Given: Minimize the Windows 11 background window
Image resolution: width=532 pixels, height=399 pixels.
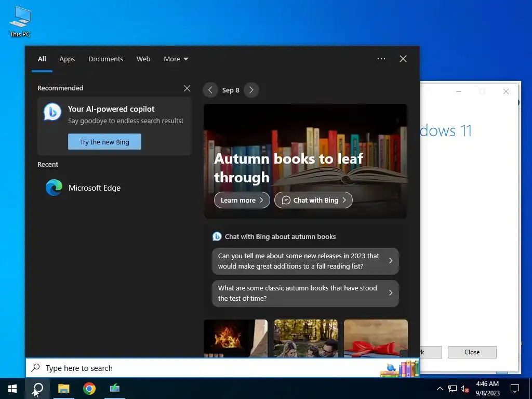Looking at the screenshot, I should coord(459,91).
